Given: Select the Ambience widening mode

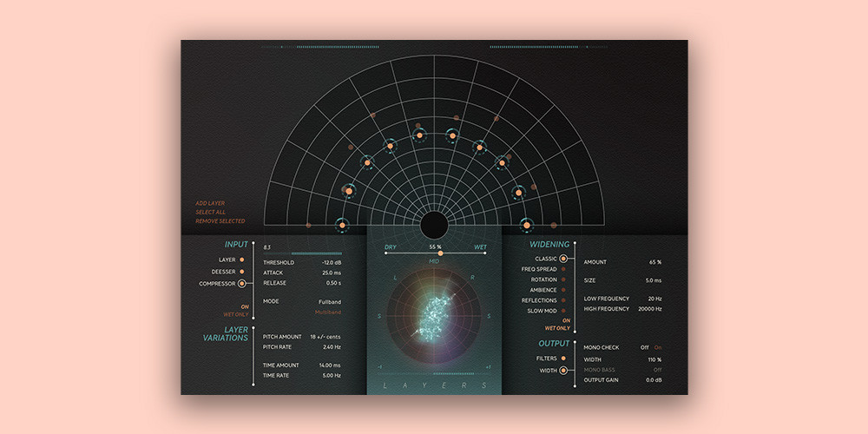Looking at the screenshot, I should 563,290.
